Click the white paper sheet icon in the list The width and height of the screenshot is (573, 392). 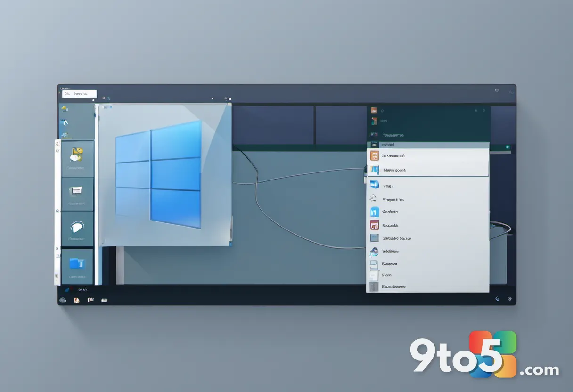pos(374,275)
